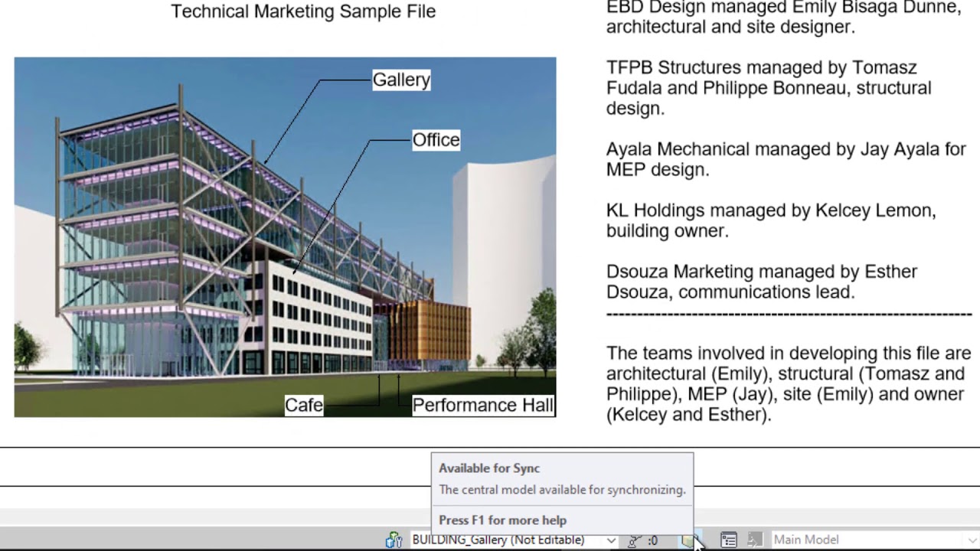
Task: Click the design option transfer arrow icon
Action: [x=755, y=540]
